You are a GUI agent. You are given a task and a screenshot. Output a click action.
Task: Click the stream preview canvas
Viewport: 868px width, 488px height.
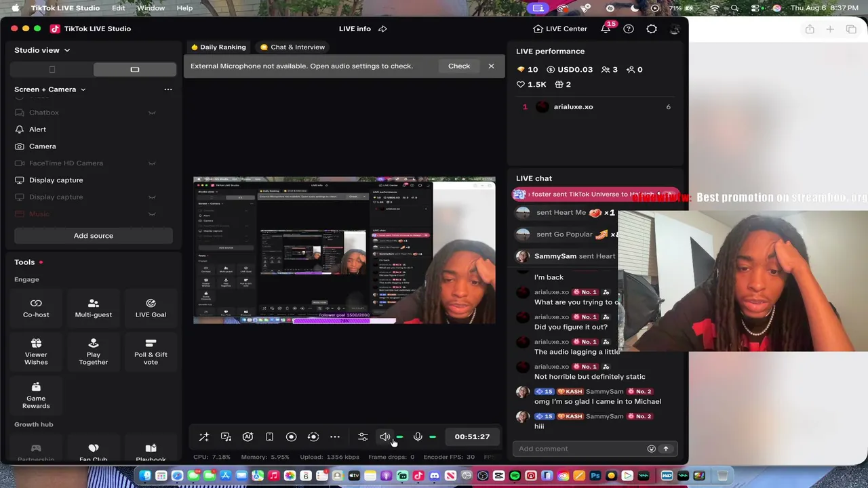pyautogui.click(x=344, y=251)
